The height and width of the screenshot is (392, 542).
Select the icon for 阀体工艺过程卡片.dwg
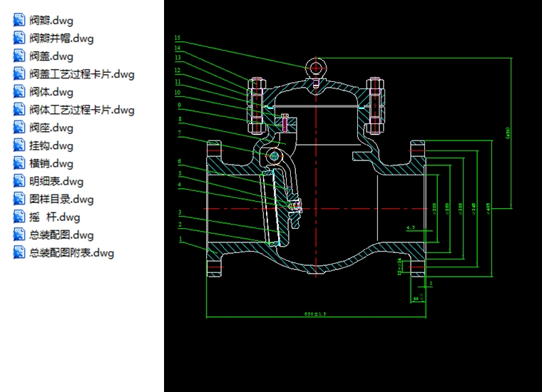coord(19,109)
